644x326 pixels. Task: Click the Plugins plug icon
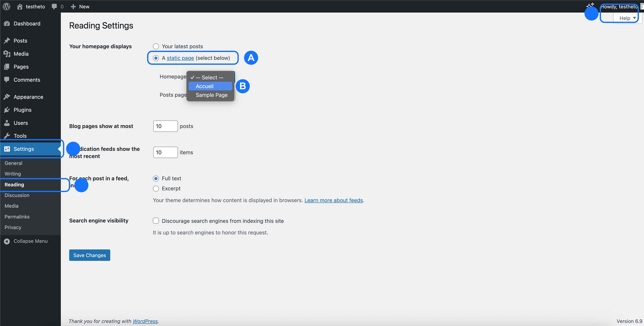coord(7,110)
